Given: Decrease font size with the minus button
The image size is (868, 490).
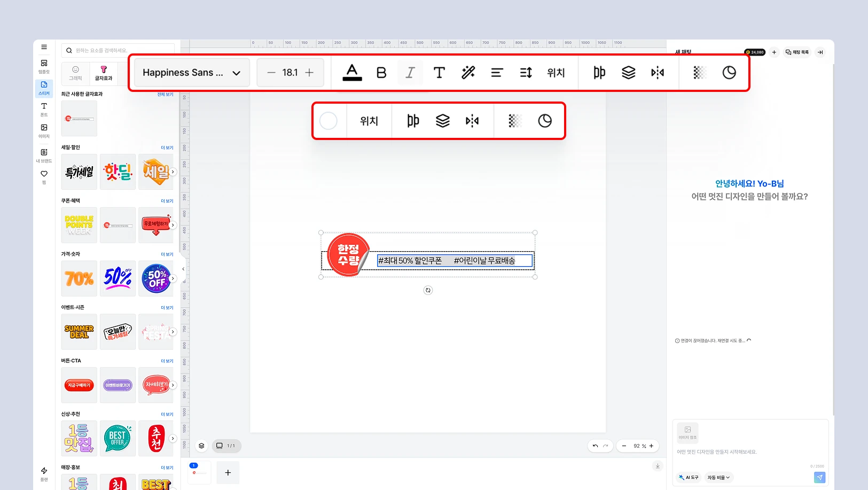Looking at the screenshot, I should (271, 73).
